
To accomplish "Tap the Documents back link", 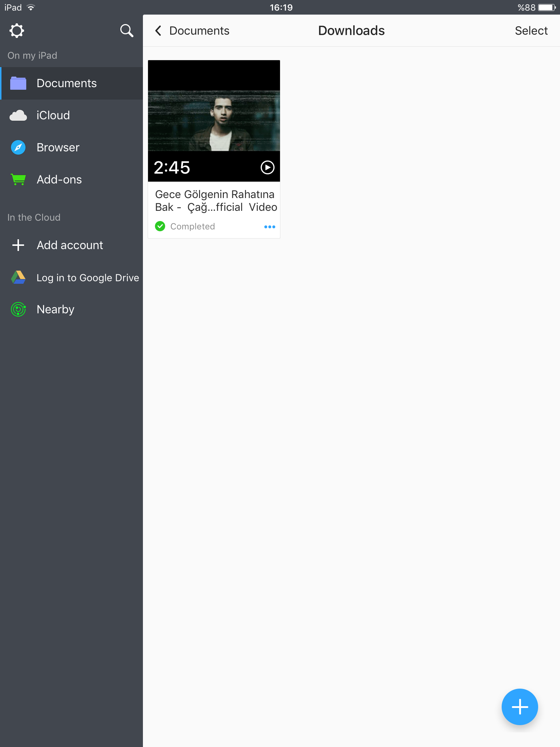I will click(199, 31).
